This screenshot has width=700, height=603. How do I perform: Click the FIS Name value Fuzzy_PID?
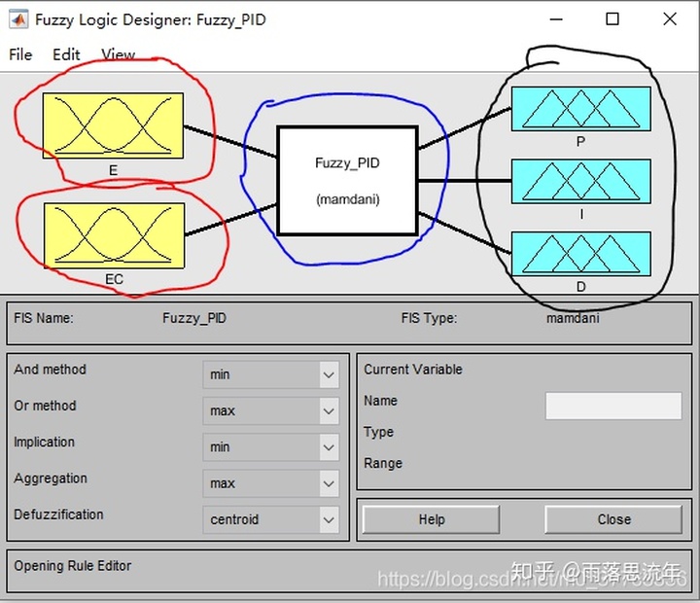tap(194, 318)
